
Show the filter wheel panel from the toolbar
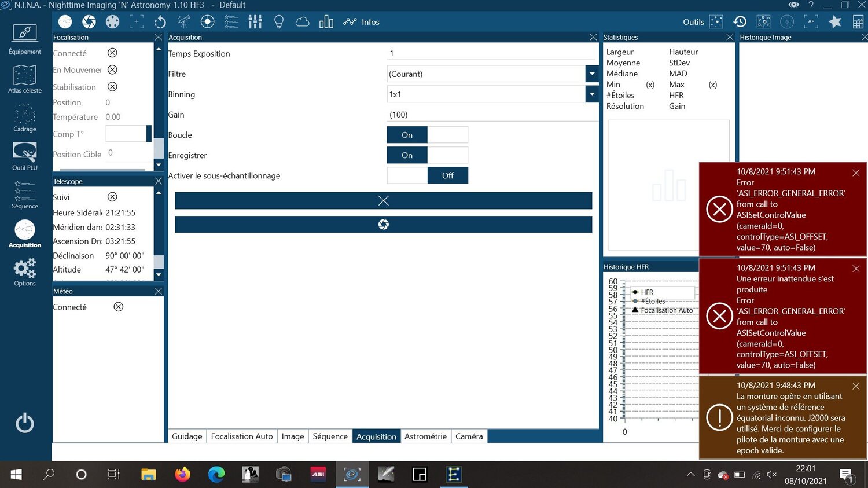click(113, 22)
